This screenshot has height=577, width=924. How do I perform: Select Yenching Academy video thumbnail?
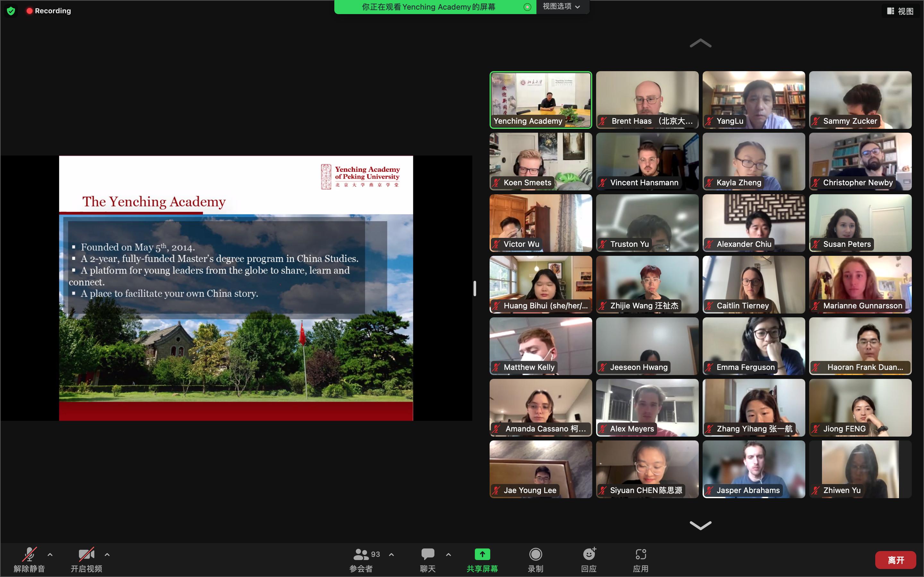[x=540, y=99]
